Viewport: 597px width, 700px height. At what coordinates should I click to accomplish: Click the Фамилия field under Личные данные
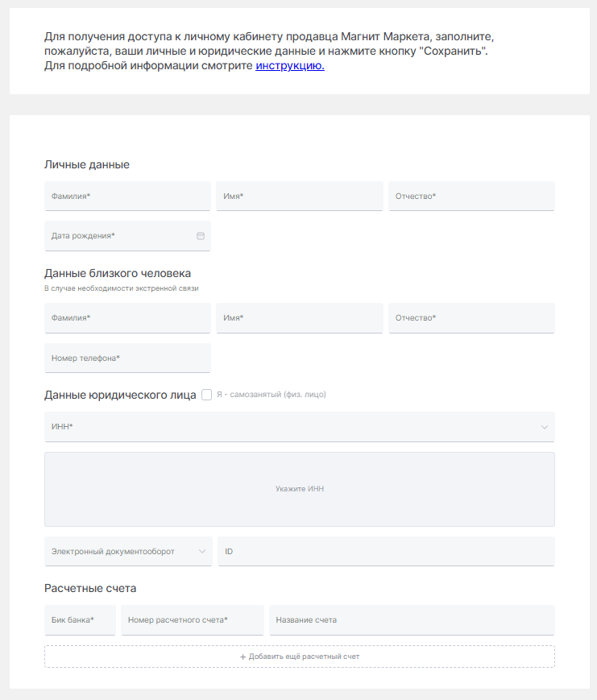click(127, 196)
